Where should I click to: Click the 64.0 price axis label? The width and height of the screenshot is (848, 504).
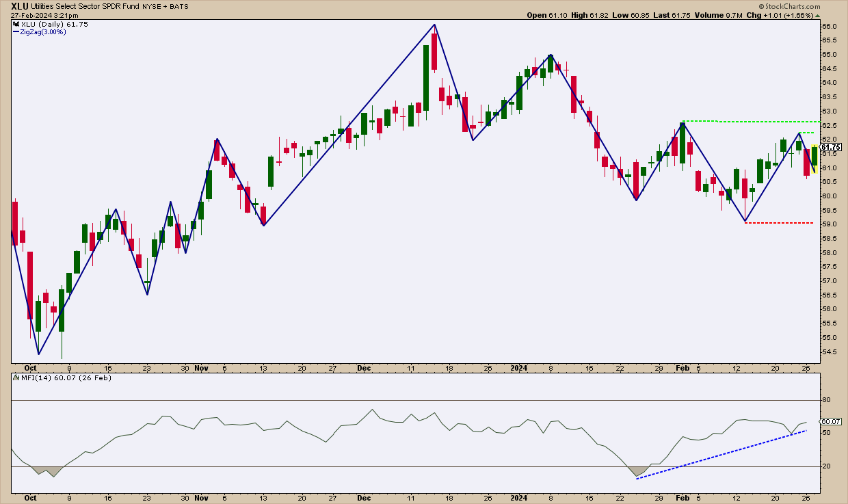828,83
